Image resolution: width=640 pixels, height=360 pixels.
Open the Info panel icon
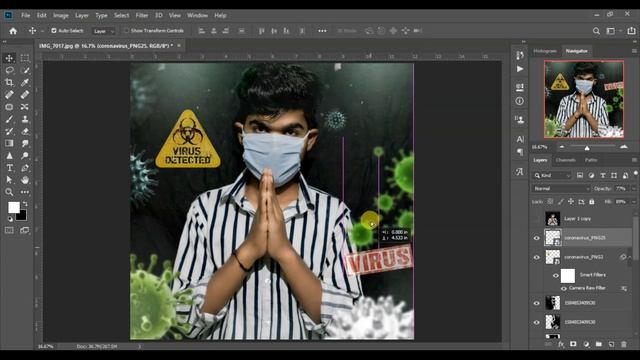point(520,101)
